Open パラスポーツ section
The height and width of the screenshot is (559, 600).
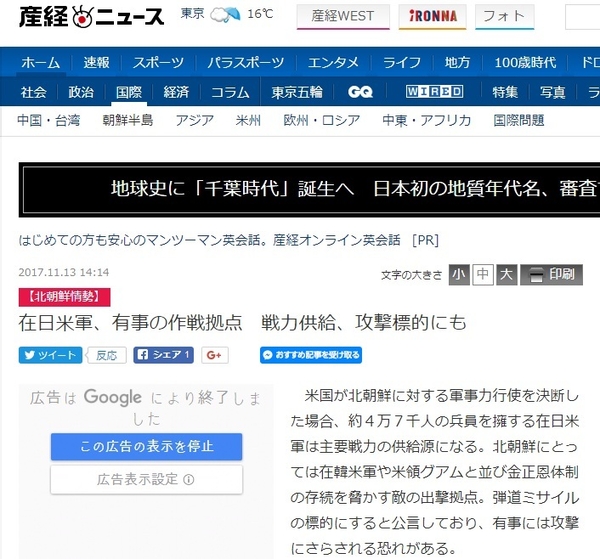point(246,62)
